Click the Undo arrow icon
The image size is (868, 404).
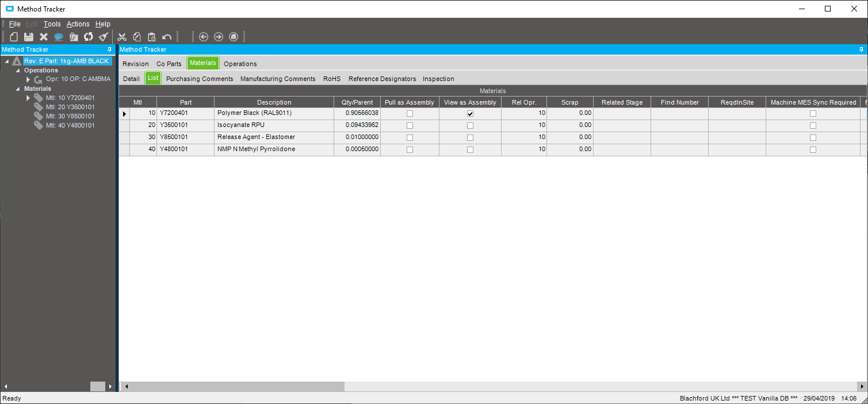(x=167, y=37)
